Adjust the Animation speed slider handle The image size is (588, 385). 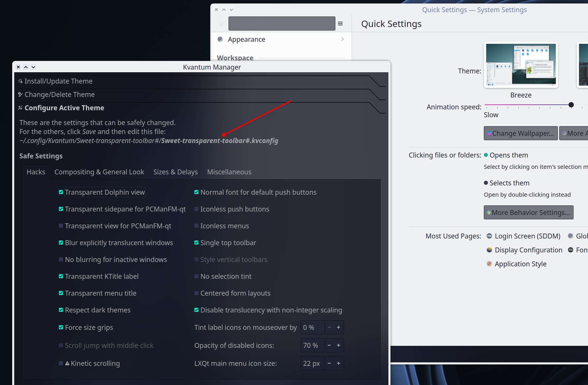(x=571, y=105)
